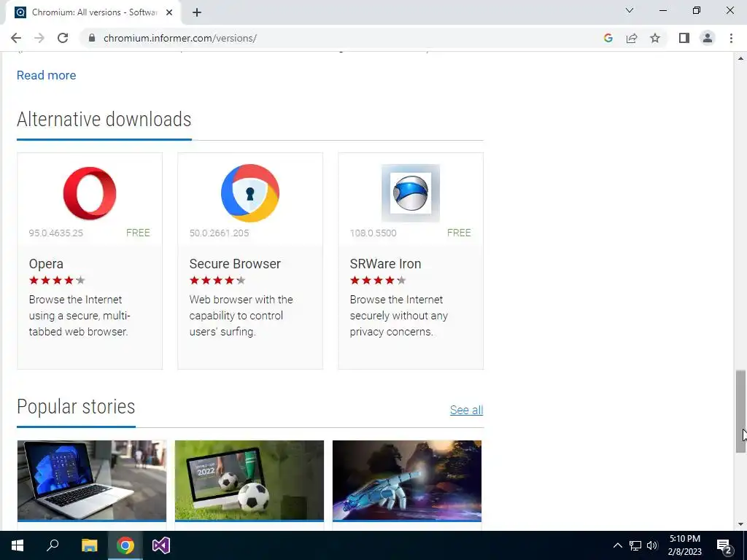747x560 pixels.
Task: Click the scrollbar down arrow
Action: click(x=740, y=524)
